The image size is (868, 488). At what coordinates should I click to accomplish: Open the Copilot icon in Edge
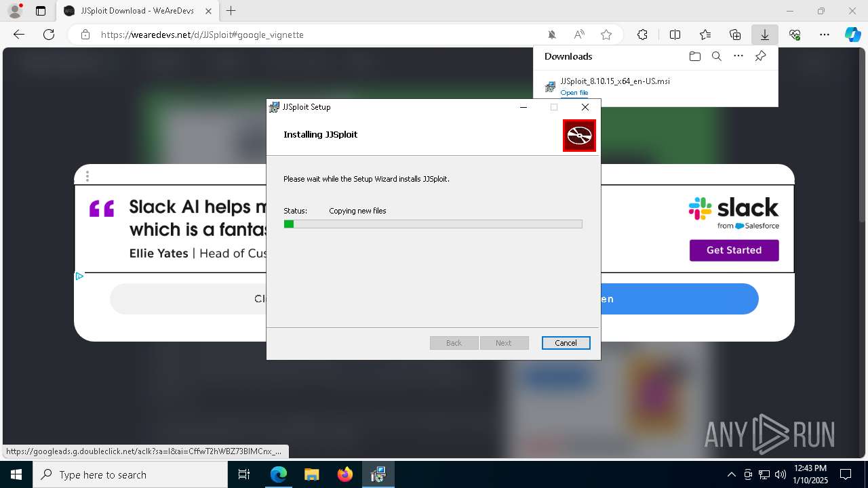[852, 35]
